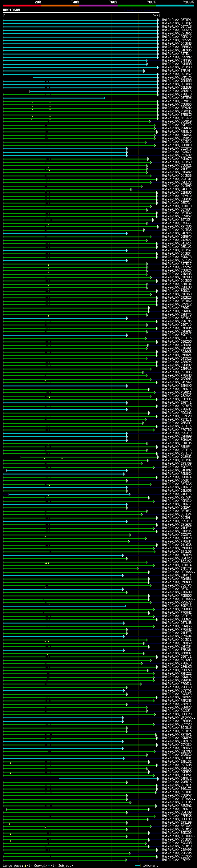Screen dimensions: 197x868
Task: Click the orange ~40% identity legend segment
Action: point(60,6)
